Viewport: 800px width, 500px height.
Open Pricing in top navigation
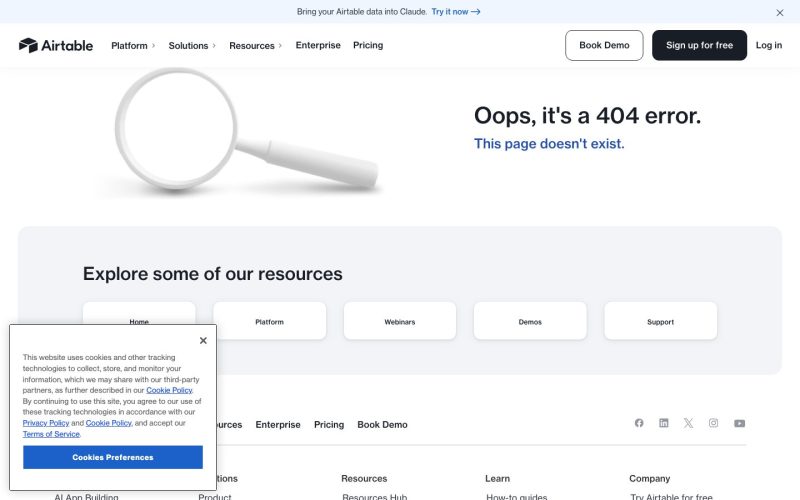(x=368, y=45)
